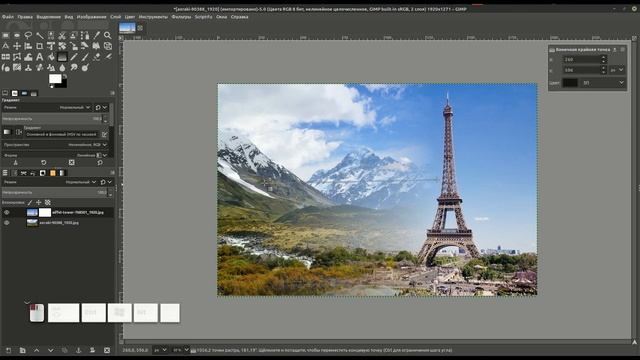
Task: Open status bar px unit dropdown
Action: click(x=160, y=350)
